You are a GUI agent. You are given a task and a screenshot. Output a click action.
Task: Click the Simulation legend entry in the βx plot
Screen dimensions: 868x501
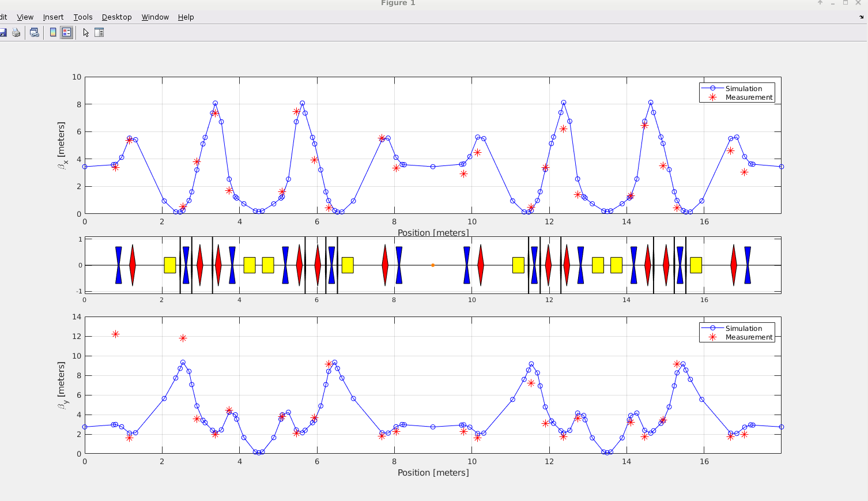pos(743,88)
